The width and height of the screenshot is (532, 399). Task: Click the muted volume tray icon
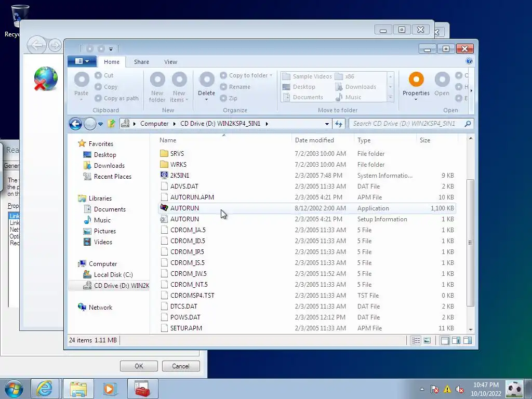tap(460, 389)
